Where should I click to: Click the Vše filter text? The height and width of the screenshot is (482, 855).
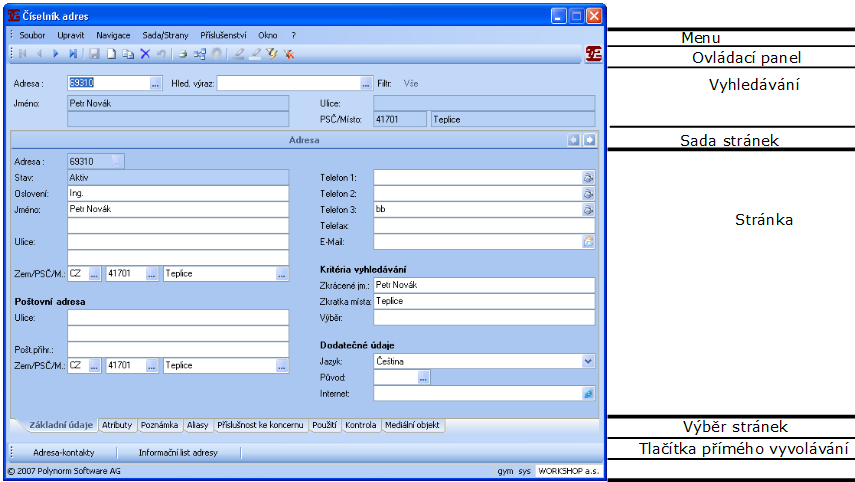411,84
